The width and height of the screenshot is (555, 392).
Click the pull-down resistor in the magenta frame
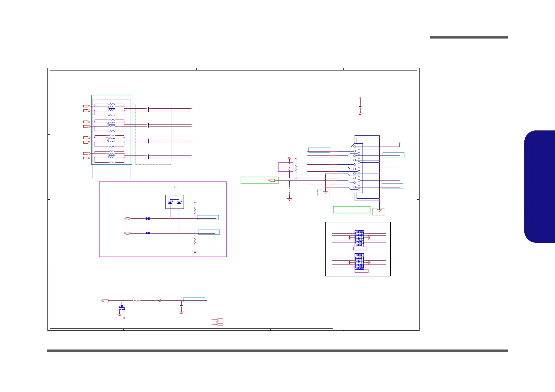[x=195, y=241]
